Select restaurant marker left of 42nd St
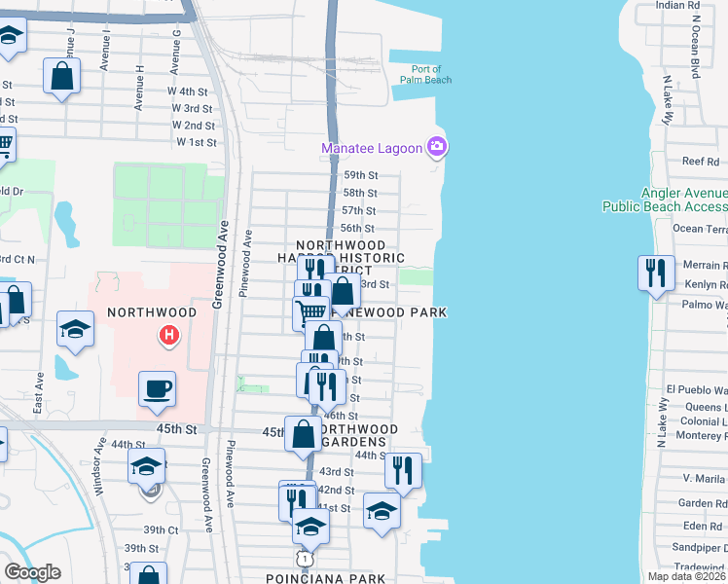The height and width of the screenshot is (584, 728). pos(296,501)
